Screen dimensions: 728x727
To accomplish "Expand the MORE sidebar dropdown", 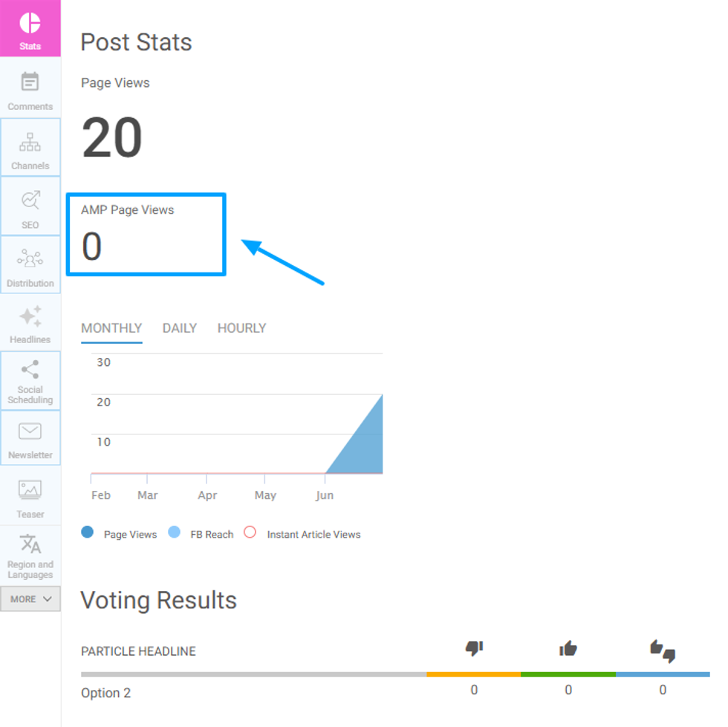I will 30,599.
